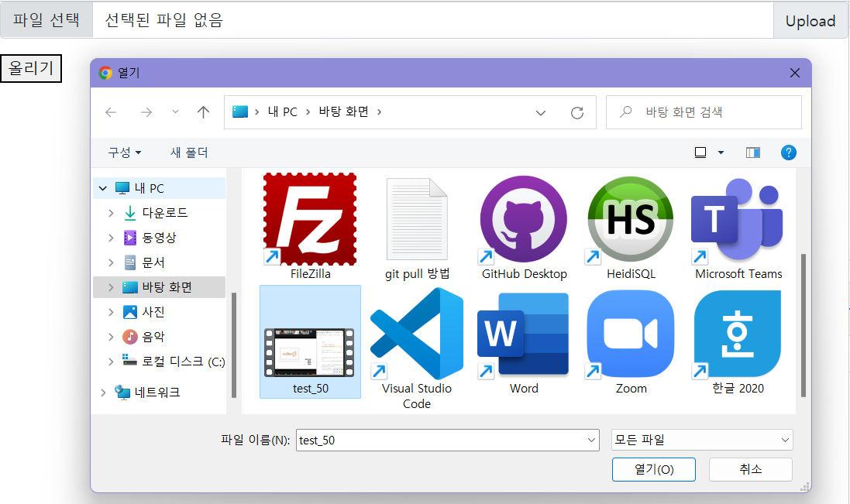Select 사진 in the navigation pane
The image size is (850, 504).
[x=153, y=312]
